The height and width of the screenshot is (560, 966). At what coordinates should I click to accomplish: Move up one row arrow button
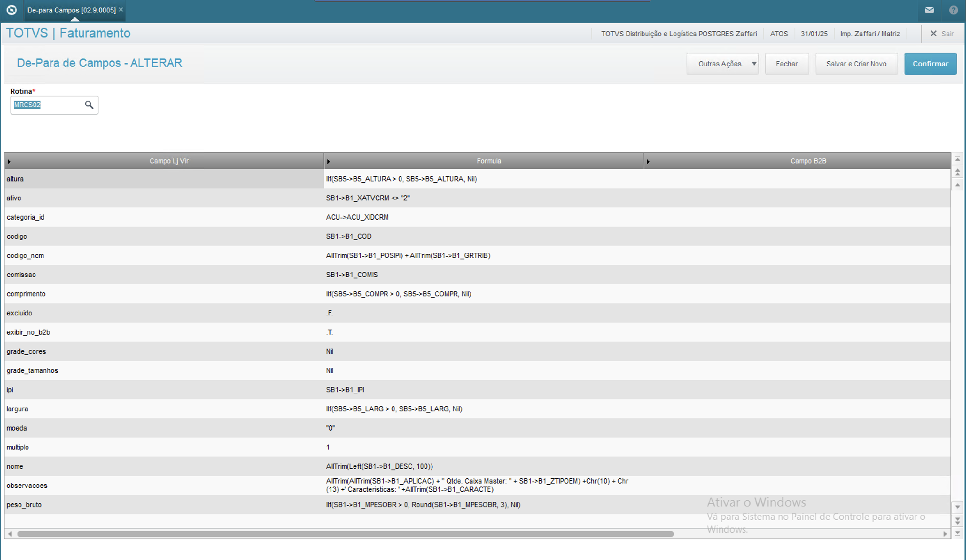957,185
